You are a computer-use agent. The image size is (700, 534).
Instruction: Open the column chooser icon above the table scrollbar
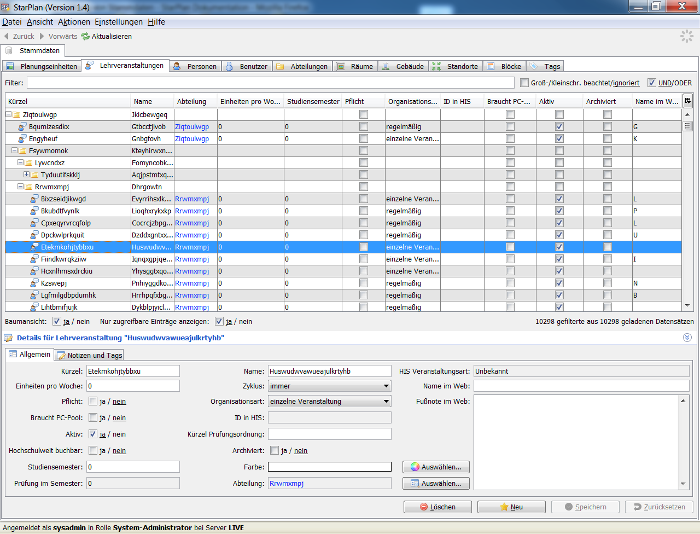click(688, 101)
